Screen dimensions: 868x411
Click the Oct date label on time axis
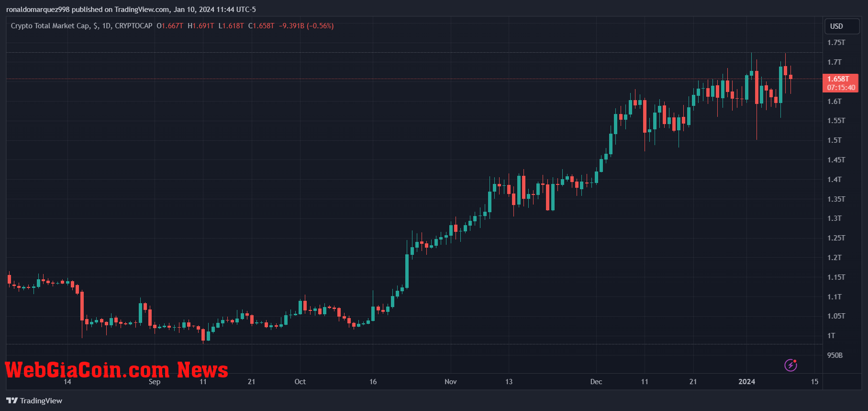tap(300, 382)
